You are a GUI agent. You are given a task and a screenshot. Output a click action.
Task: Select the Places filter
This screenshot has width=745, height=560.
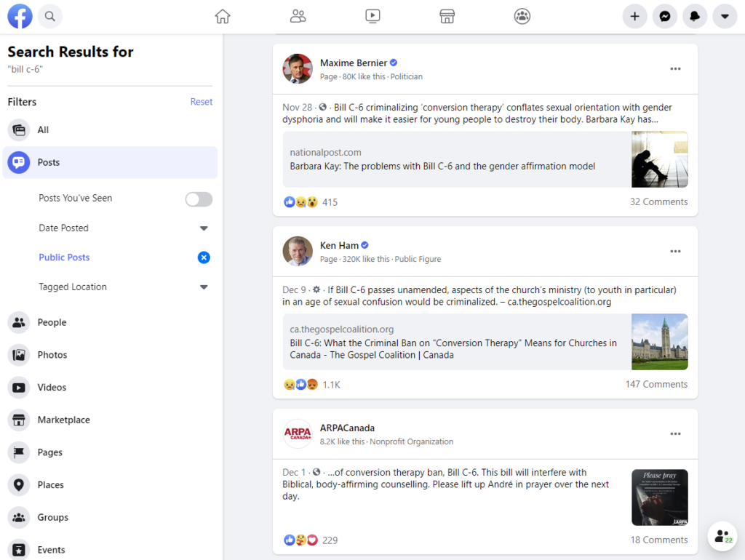point(110,485)
